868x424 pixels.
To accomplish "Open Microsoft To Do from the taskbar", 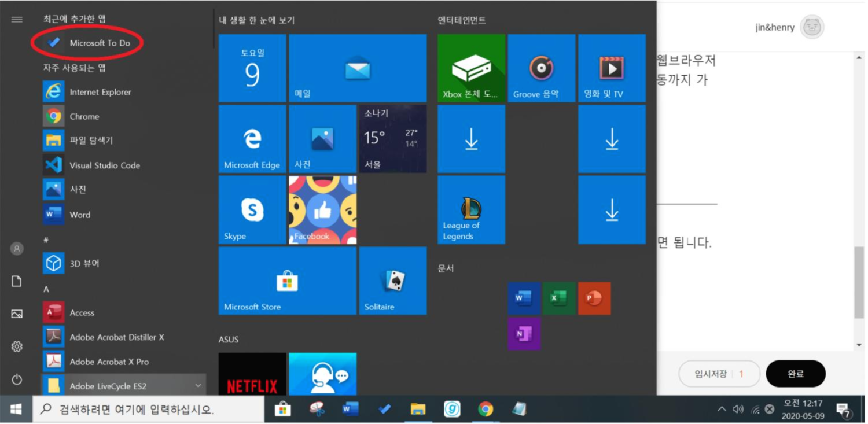I will [x=384, y=410].
